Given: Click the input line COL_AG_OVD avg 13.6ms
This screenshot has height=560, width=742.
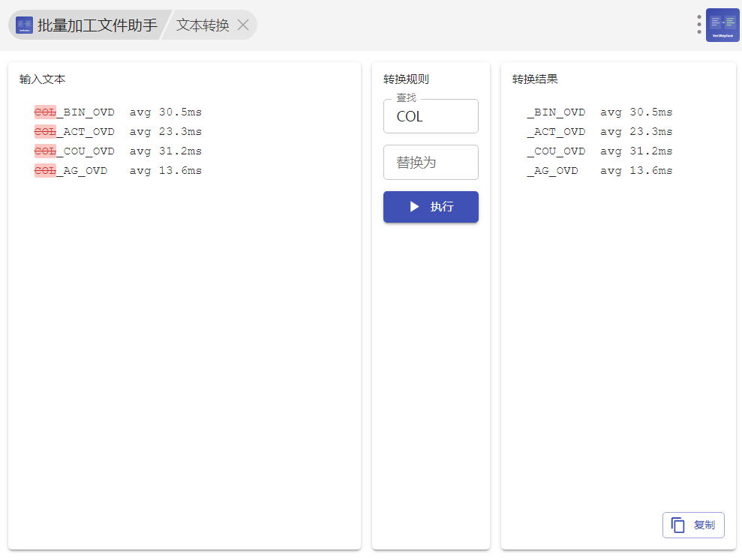Looking at the screenshot, I should (118, 170).
